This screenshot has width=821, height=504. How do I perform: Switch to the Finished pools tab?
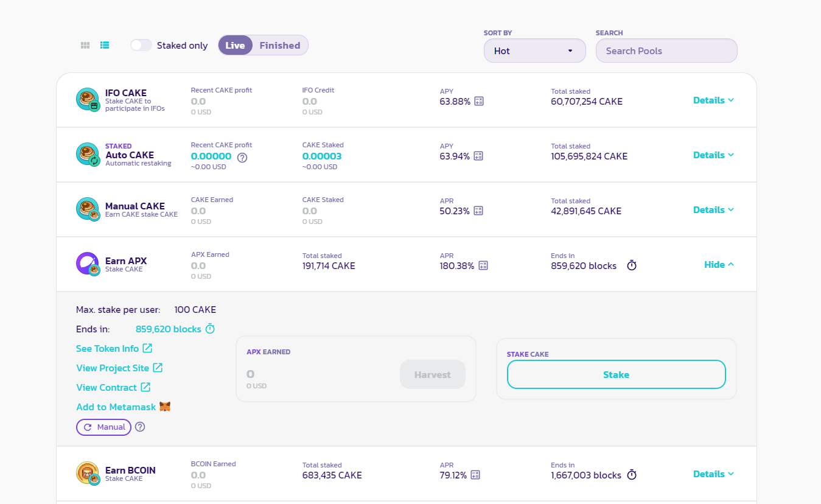(x=280, y=45)
